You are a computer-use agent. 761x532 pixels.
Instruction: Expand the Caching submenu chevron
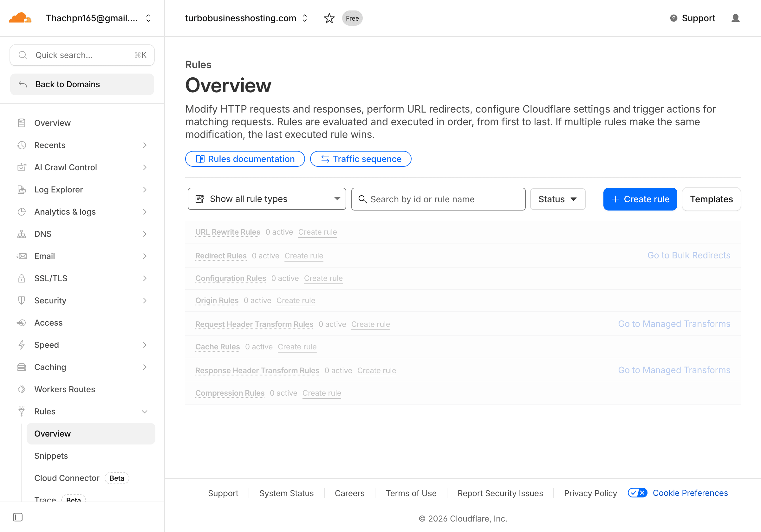145,367
